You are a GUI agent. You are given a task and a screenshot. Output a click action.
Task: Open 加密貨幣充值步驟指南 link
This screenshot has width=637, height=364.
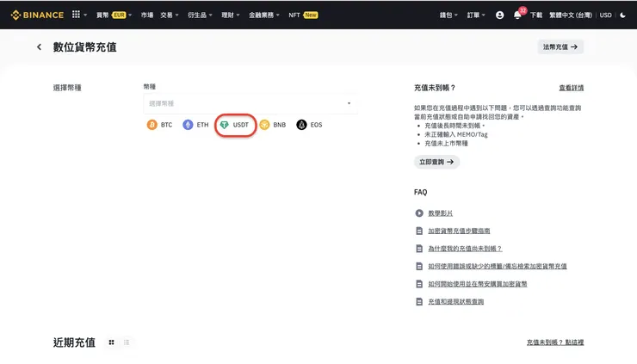[459, 231]
